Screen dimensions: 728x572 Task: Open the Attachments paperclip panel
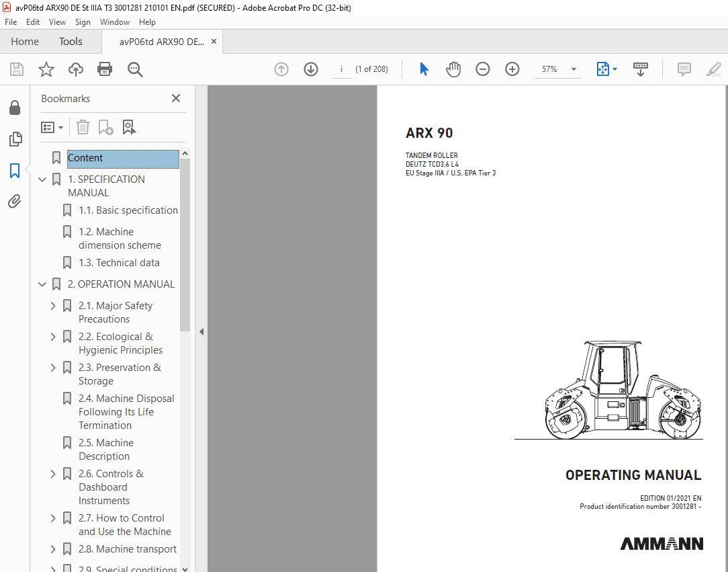tap(15, 201)
